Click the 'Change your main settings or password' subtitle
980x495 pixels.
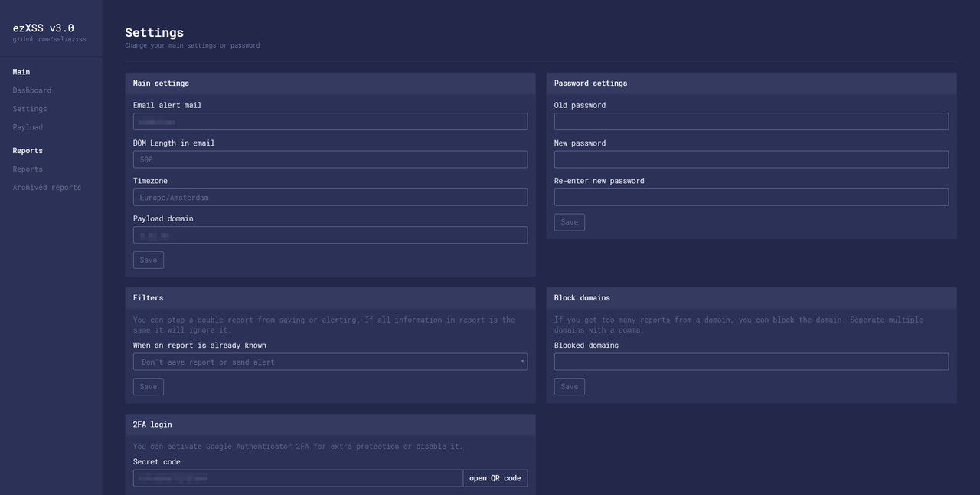(192, 45)
